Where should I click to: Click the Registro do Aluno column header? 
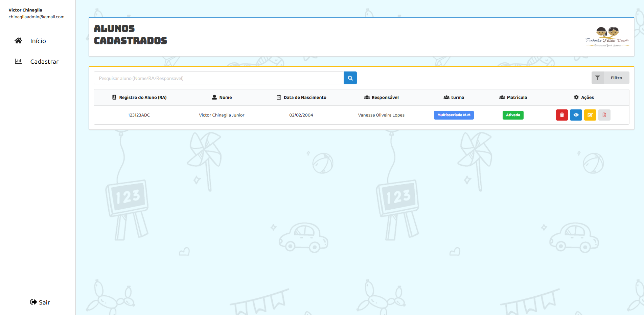coord(142,98)
